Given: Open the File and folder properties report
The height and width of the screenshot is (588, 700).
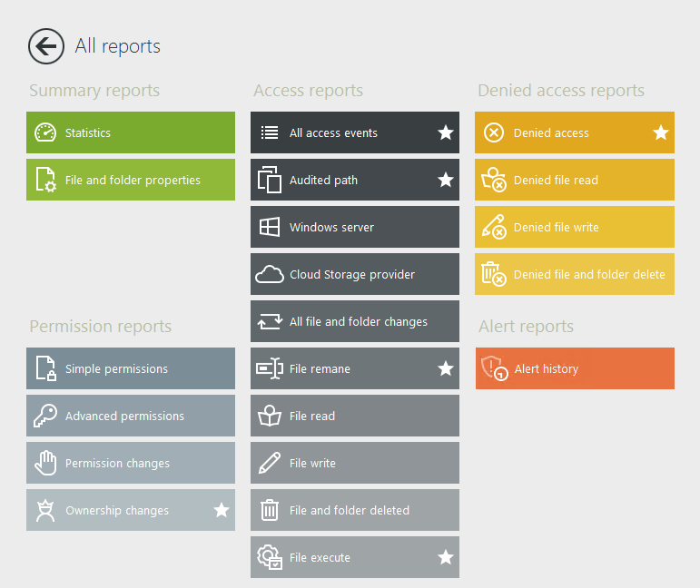Looking at the screenshot, I should tap(133, 180).
